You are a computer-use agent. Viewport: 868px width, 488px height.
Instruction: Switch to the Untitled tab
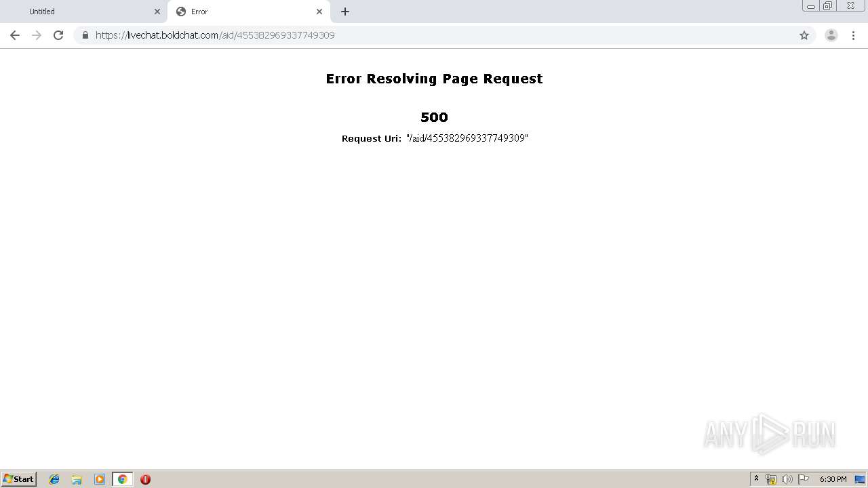click(84, 12)
